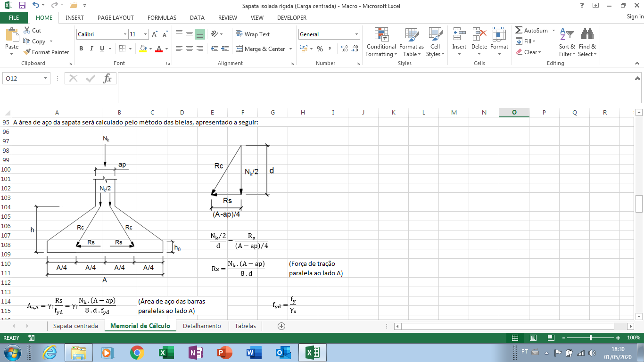
Task: Apply the red font color
Action: point(159,49)
